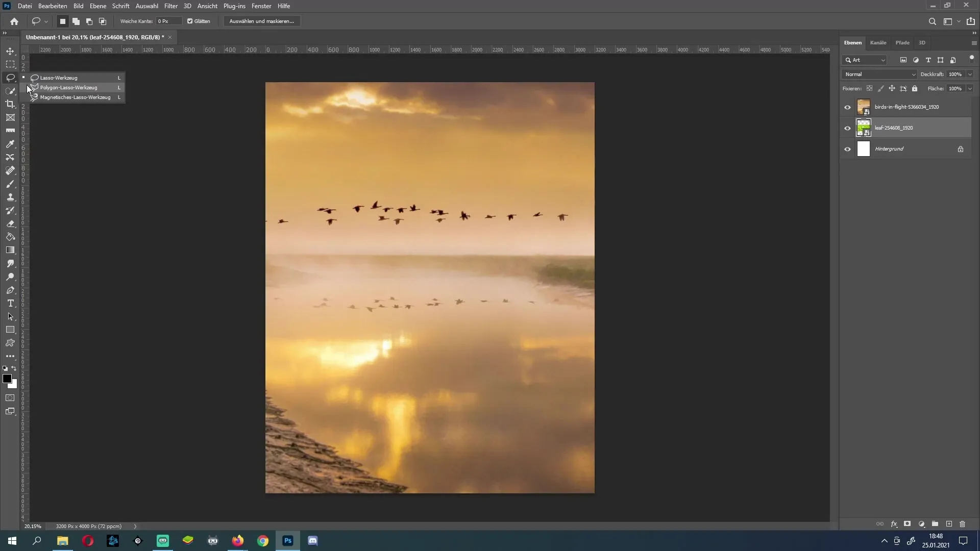980x551 pixels.
Task: Click Auswählen und maskieren button
Action: [262, 21]
